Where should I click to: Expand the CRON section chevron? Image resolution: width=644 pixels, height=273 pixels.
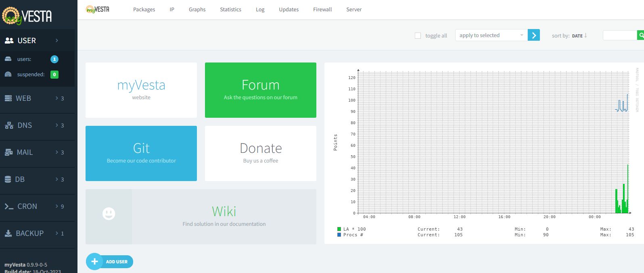57,206
